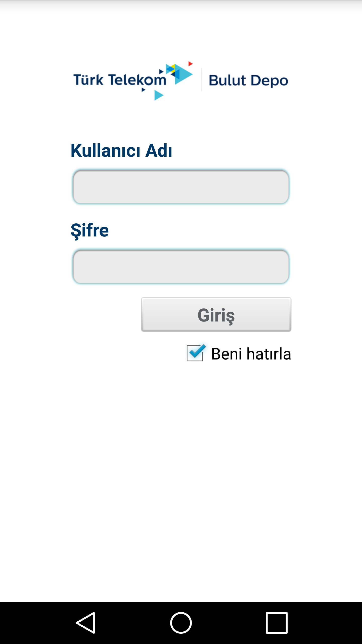Open recent apps with square icon
The width and height of the screenshot is (362, 644).
[x=277, y=623]
